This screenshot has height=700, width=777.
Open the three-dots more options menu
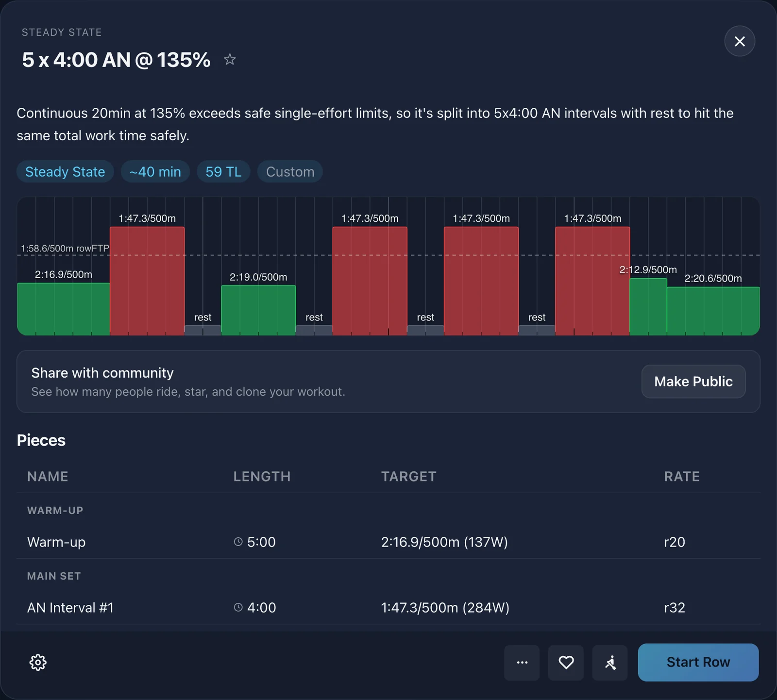[522, 663]
